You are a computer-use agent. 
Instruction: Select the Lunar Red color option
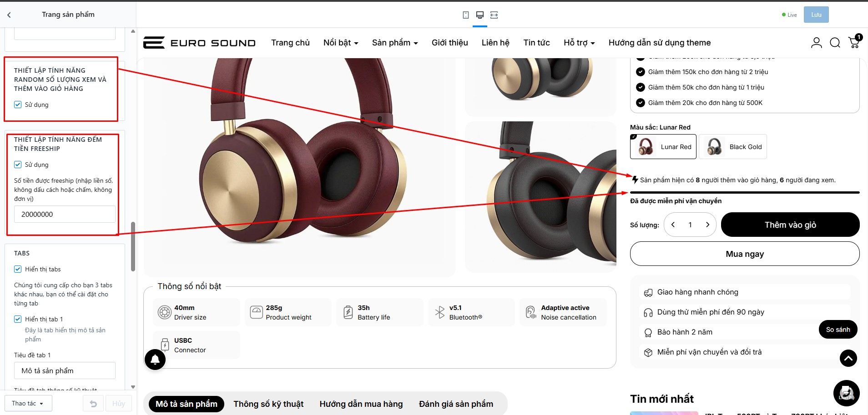coord(663,147)
